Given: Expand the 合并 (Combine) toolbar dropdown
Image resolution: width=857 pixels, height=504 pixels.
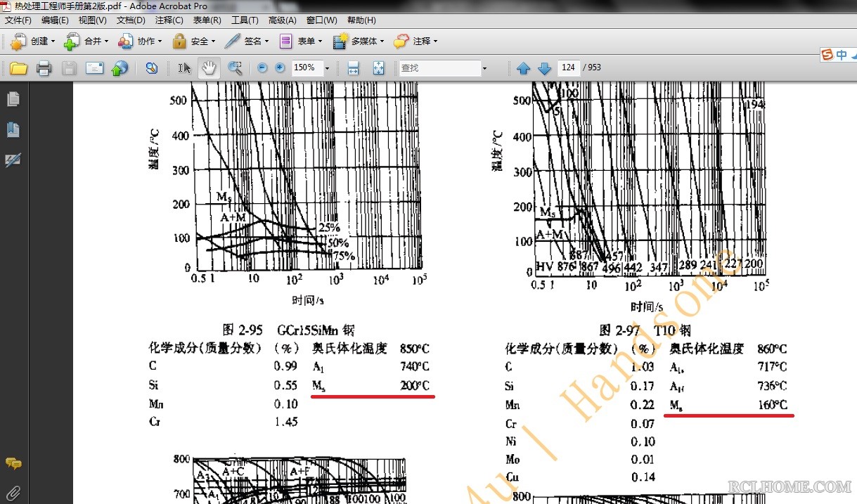Looking at the screenshot, I should [x=106, y=41].
